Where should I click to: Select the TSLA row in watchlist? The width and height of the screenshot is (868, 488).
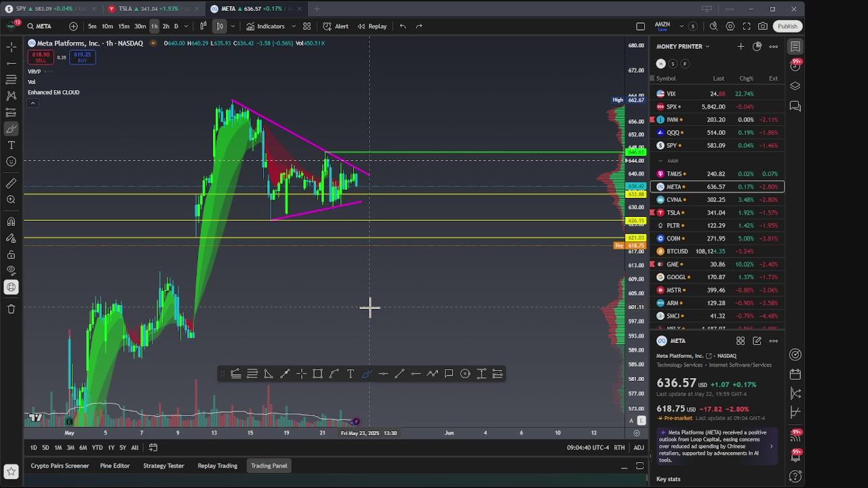pyautogui.click(x=717, y=213)
